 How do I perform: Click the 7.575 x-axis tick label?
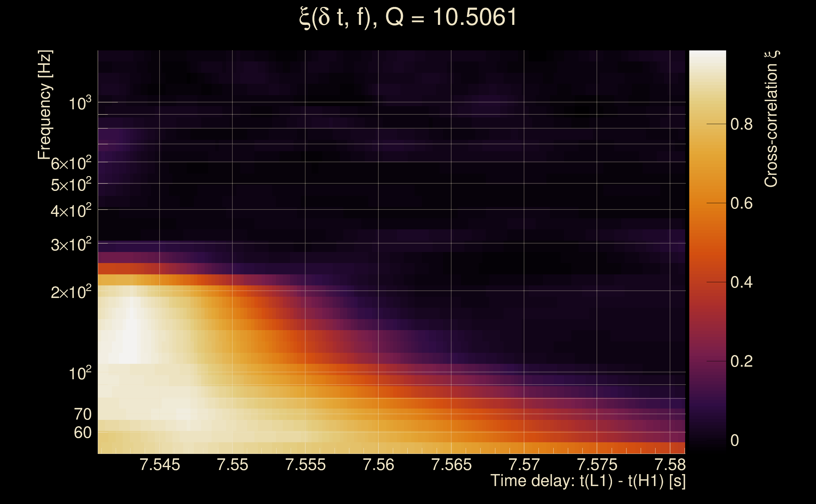pos(597,465)
